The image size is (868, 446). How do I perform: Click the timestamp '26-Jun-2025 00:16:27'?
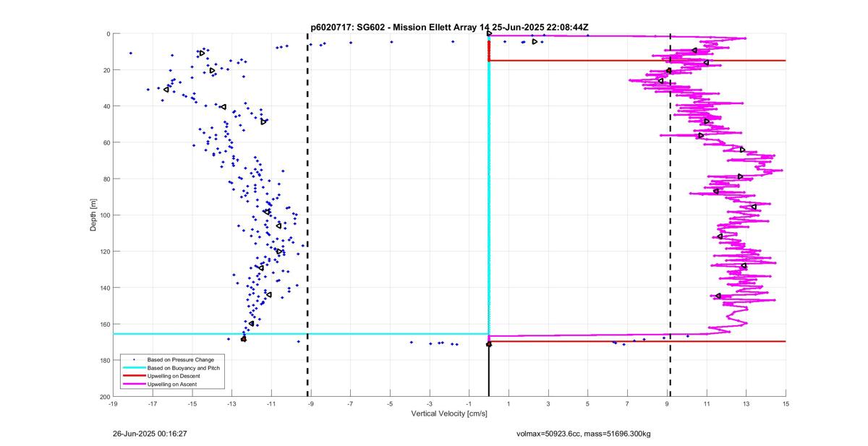[x=150, y=434]
